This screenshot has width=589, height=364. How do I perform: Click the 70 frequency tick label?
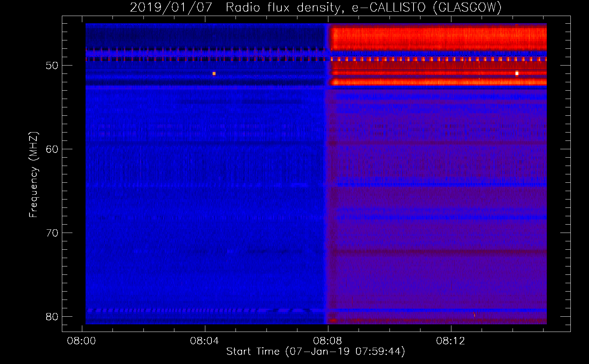click(52, 233)
